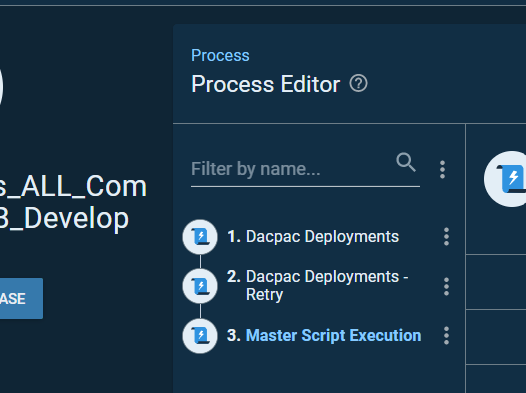Click the blue release button on the left
The image size is (526, 393).
point(21,298)
